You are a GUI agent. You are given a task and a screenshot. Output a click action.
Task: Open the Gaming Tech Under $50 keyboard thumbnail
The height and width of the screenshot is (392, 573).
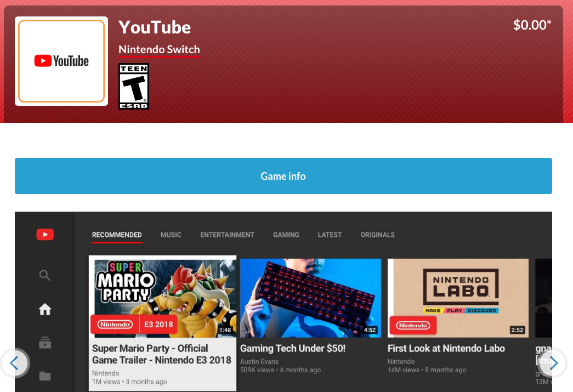click(310, 298)
